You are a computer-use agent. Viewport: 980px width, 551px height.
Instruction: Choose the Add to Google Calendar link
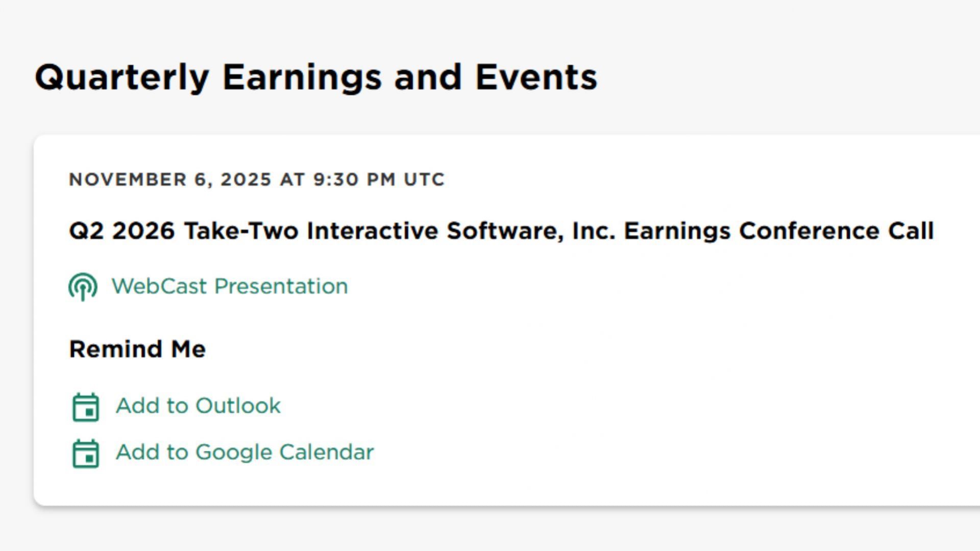(244, 452)
